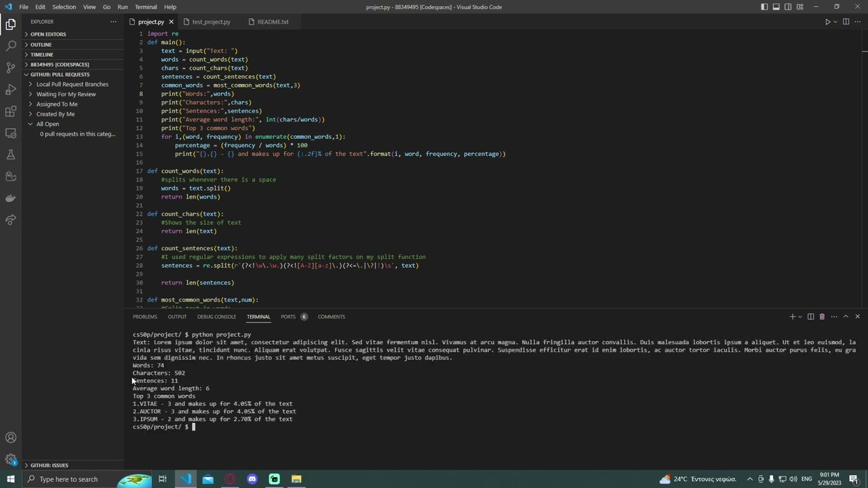868x488 pixels.
Task: Open Explorer Views and More Actions ellipsis
Action: [113, 22]
